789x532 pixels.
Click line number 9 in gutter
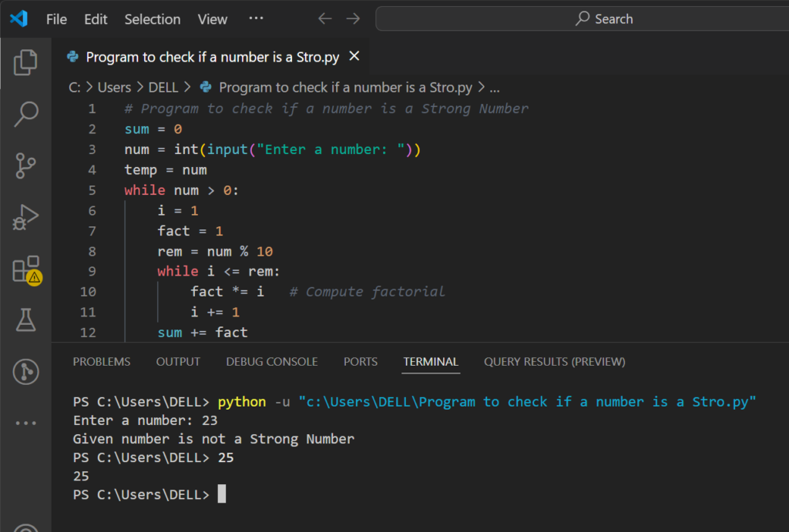click(x=92, y=272)
